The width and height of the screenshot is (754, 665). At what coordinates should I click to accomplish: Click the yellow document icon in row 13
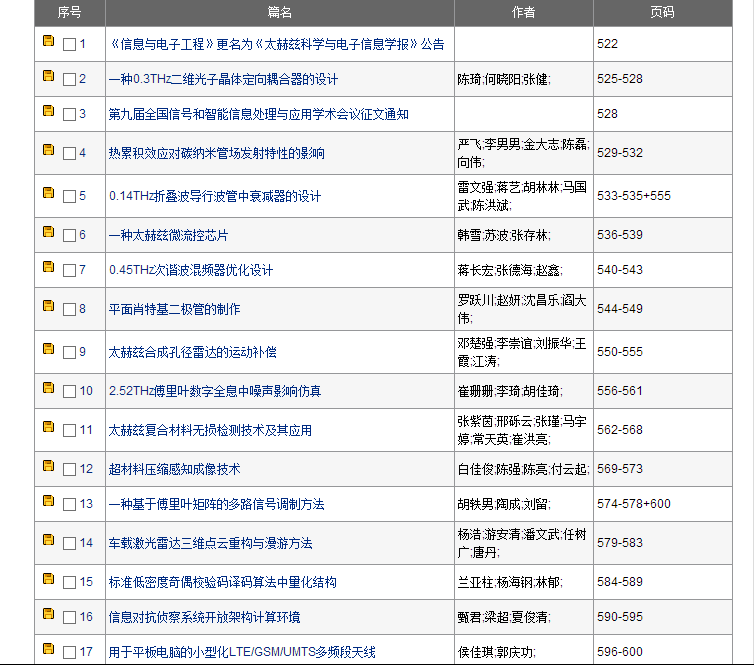(x=48, y=500)
